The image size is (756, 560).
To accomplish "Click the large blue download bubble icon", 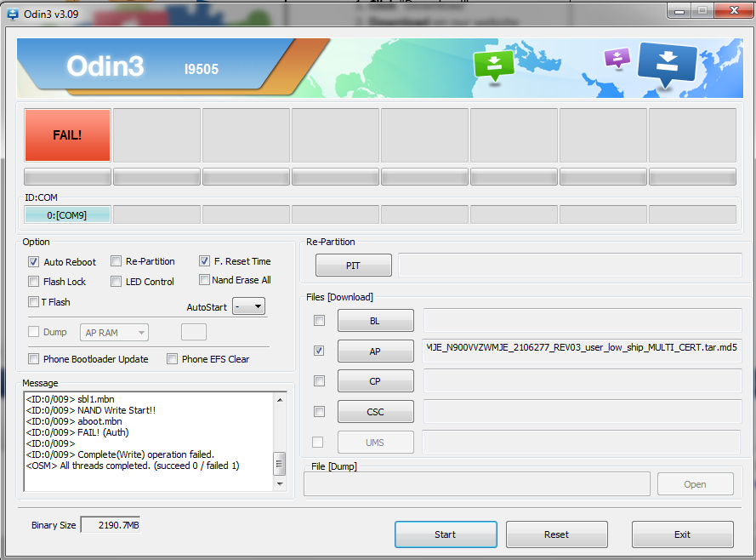I will pos(667,64).
